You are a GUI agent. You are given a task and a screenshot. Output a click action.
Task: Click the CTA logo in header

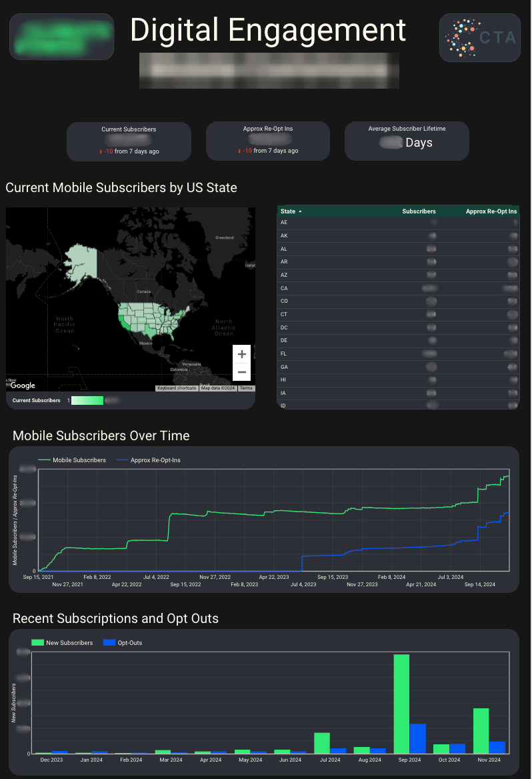click(479, 37)
